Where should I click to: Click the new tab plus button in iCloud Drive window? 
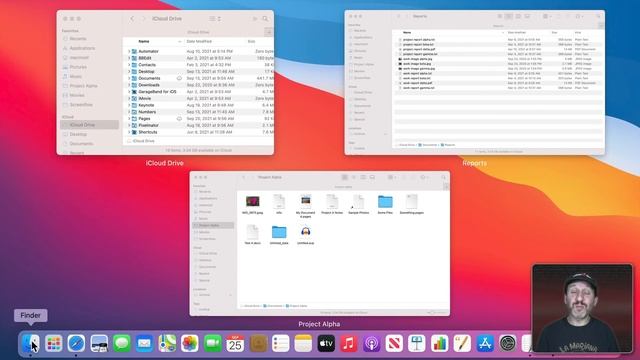(269, 32)
